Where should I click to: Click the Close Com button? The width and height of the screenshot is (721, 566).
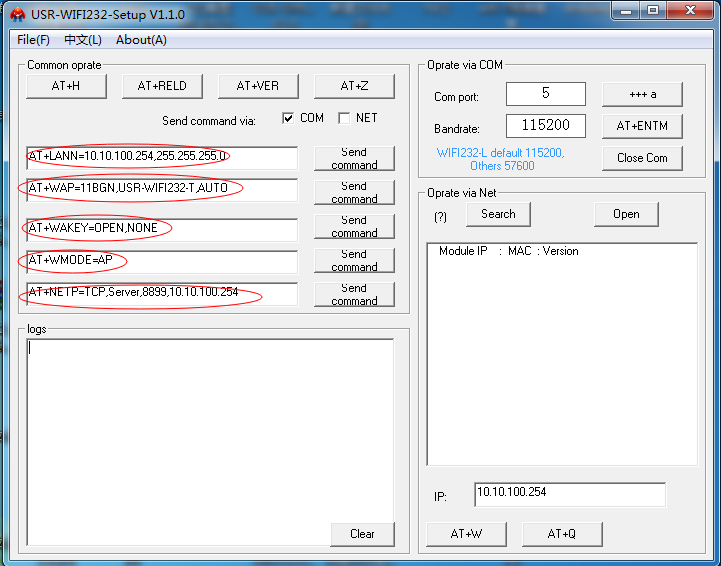point(642,158)
